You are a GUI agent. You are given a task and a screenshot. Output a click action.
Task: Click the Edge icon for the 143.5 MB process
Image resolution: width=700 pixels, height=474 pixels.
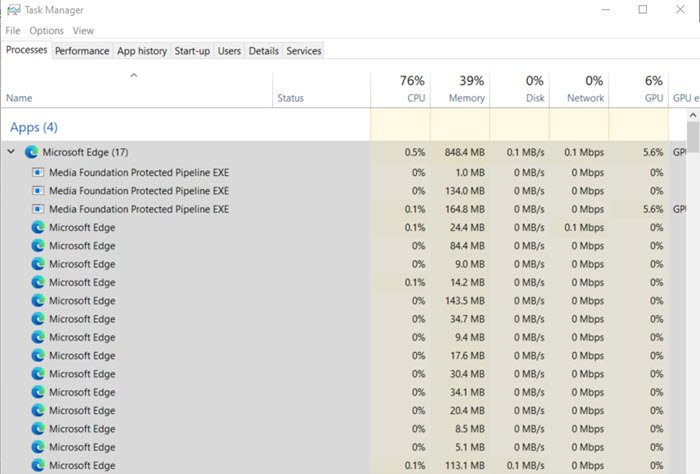pos(38,300)
